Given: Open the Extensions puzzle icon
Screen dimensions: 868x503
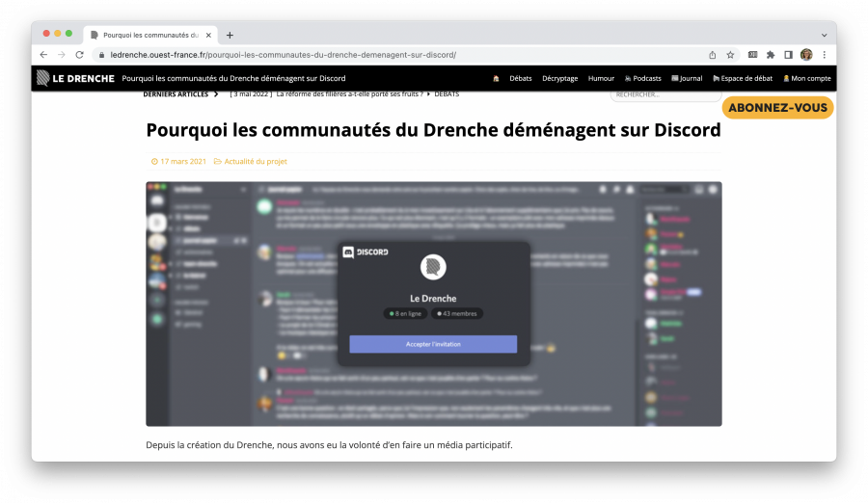Looking at the screenshot, I should point(771,55).
